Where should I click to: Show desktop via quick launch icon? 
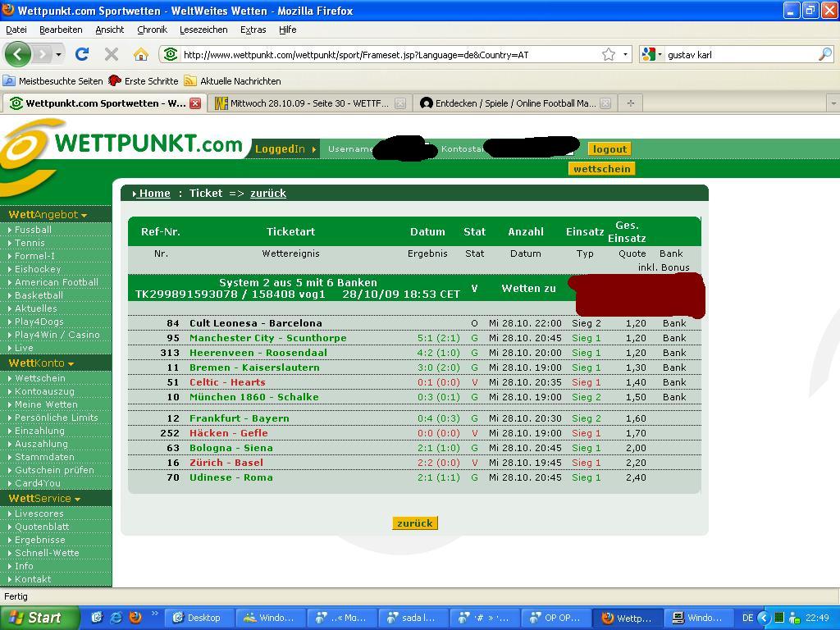tap(97, 618)
